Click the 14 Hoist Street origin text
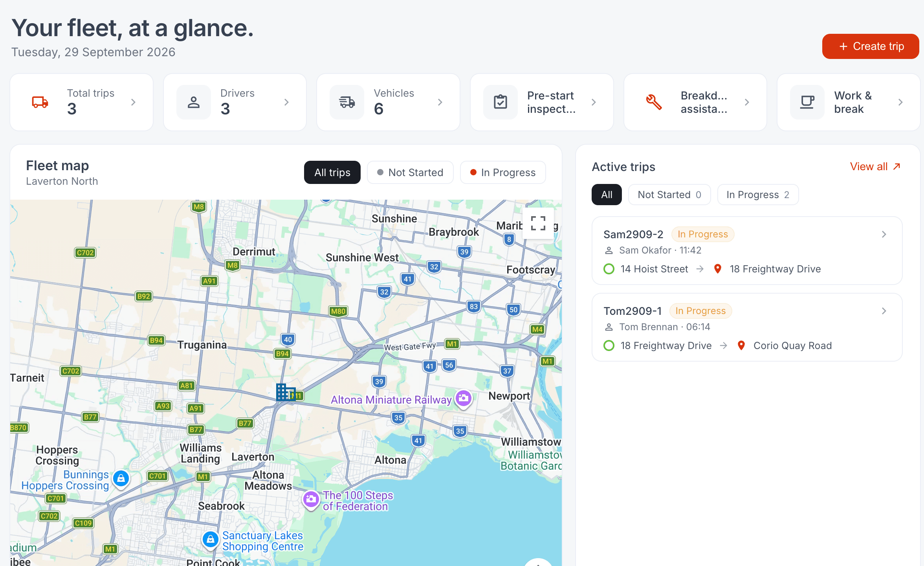The image size is (924, 566). click(x=654, y=269)
